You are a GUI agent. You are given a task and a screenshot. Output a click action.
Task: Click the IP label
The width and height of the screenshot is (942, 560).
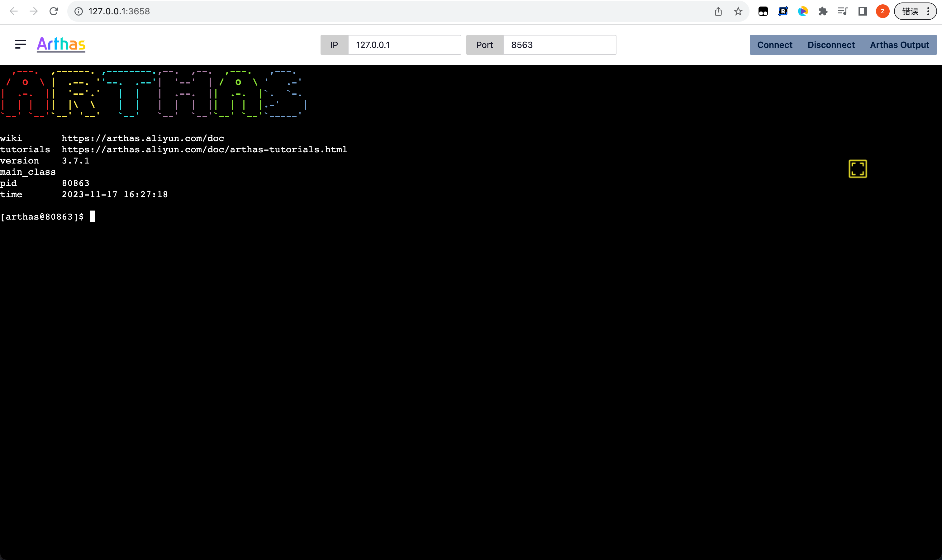click(334, 45)
